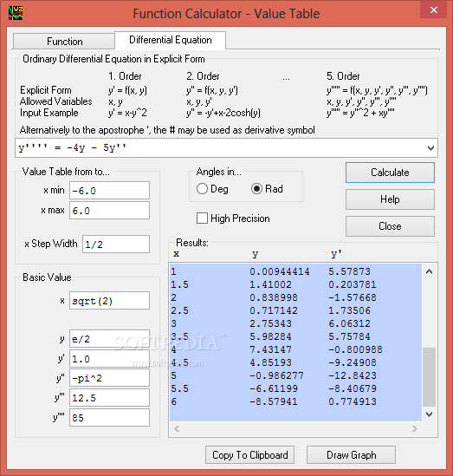Viewport: 453px width, 476px height.
Task: Click the y' field containing 1.0
Action: click(109, 359)
